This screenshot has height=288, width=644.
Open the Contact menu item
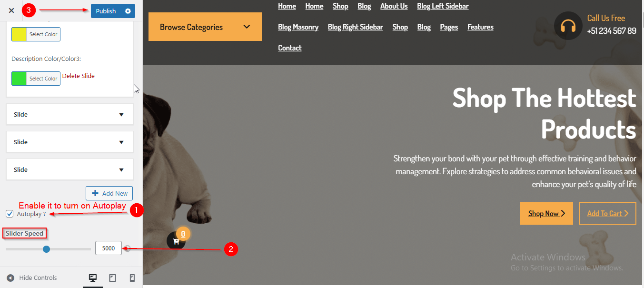pos(290,48)
